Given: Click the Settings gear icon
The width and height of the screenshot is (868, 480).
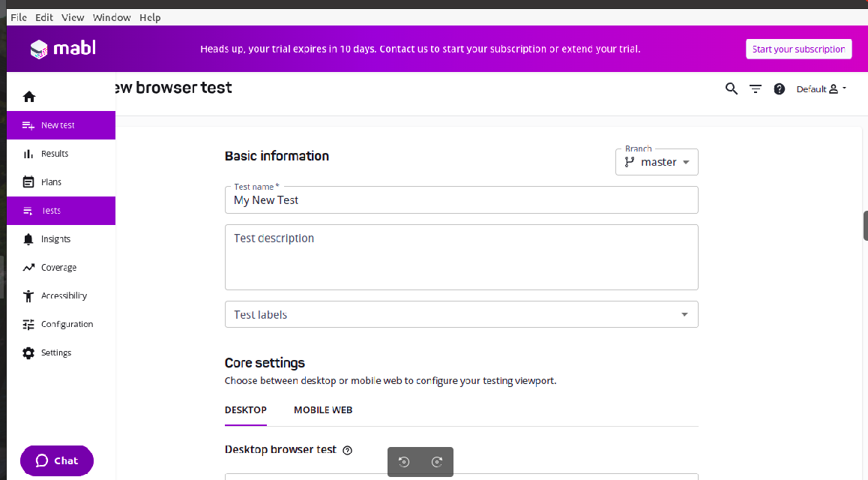Looking at the screenshot, I should 28,352.
